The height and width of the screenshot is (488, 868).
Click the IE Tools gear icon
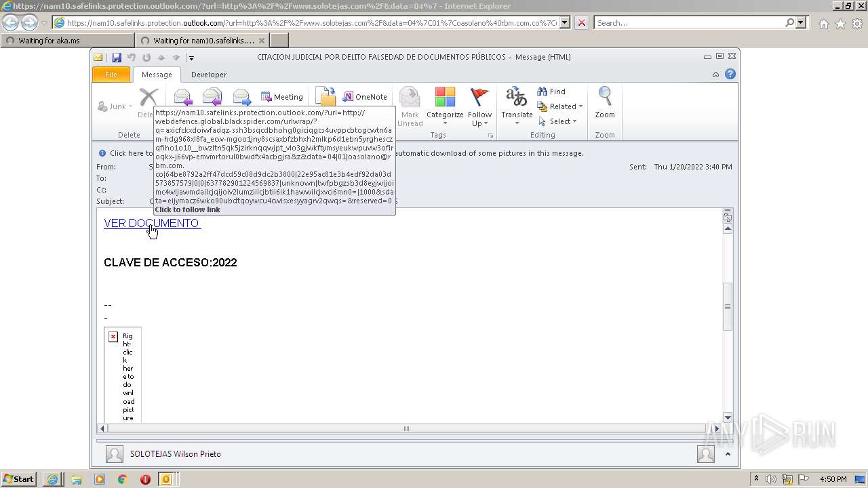[x=857, y=24]
